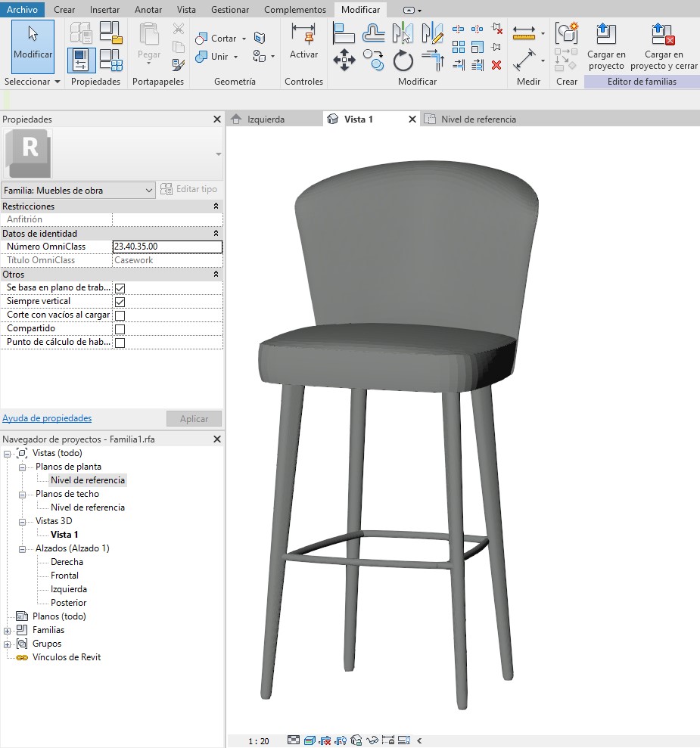Select the Move tool in Modificar panel

(x=344, y=60)
